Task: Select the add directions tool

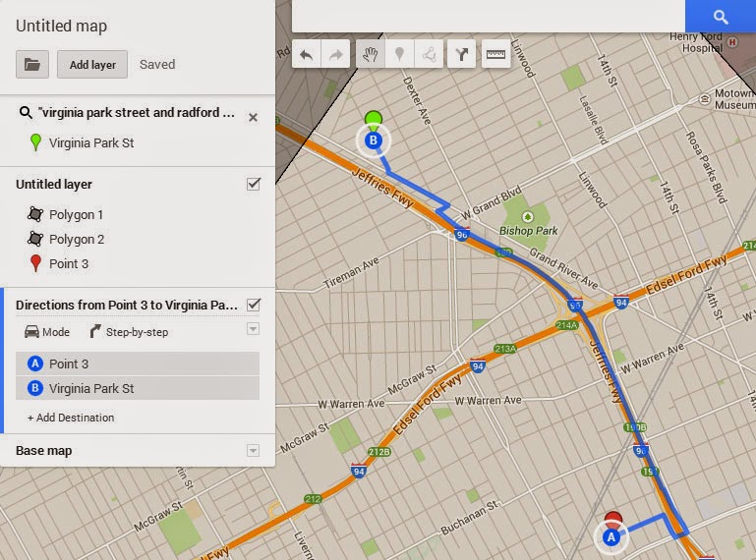Action: click(x=462, y=54)
